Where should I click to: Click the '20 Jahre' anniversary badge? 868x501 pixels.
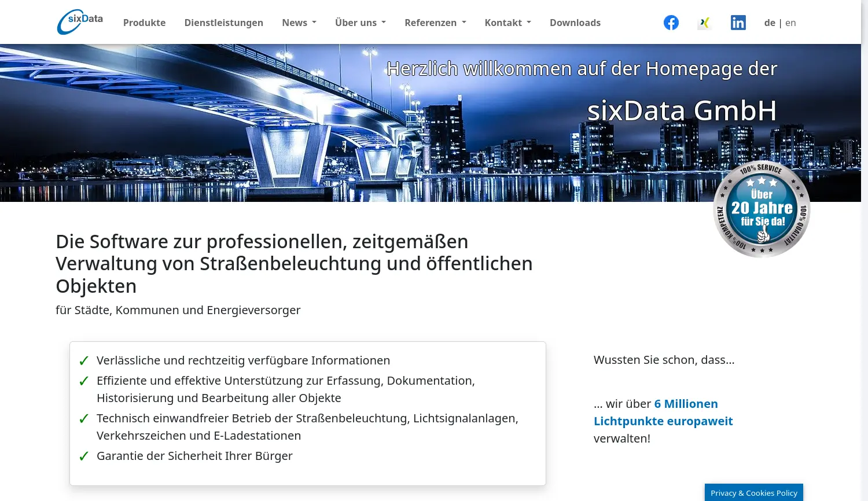point(762,210)
